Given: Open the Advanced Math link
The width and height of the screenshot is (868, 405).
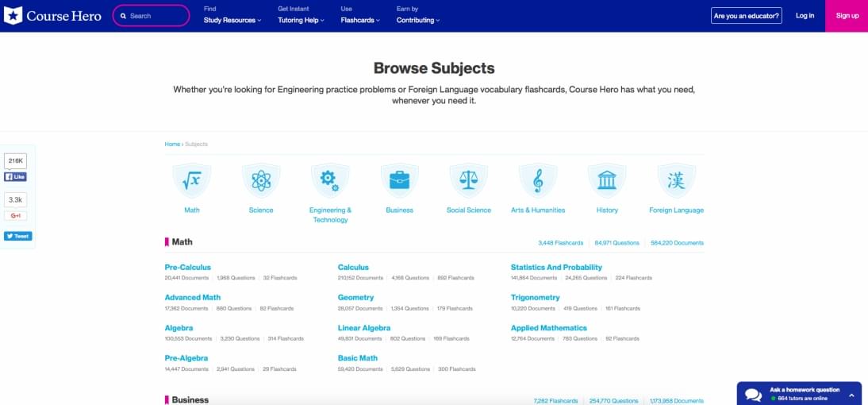Looking at the screenshot, I should (x=193, y=298).
